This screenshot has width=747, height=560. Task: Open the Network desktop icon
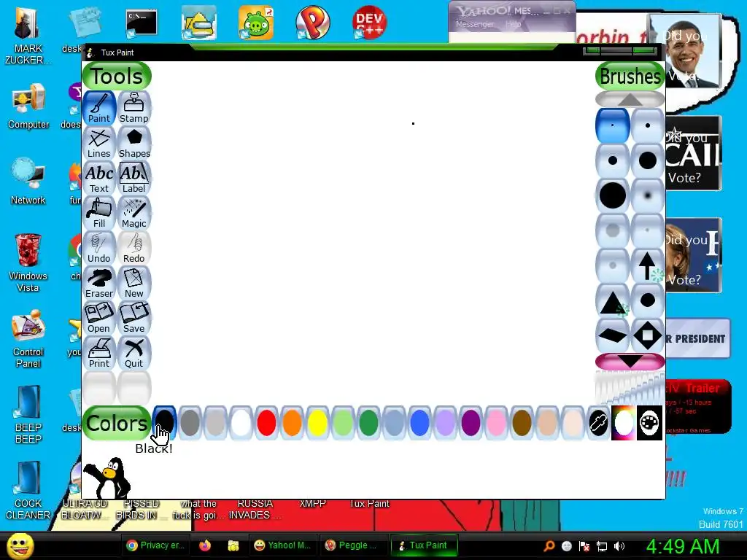coord(28,182)
